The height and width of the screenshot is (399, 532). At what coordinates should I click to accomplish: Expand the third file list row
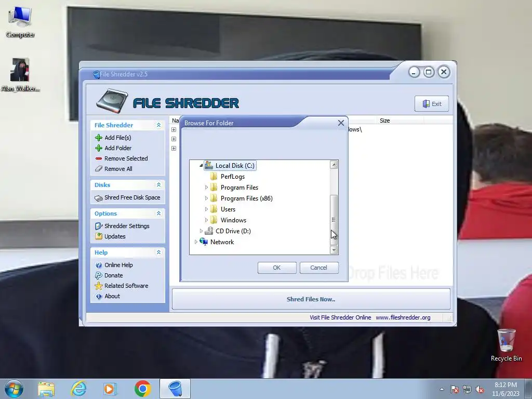click(174, 148)
